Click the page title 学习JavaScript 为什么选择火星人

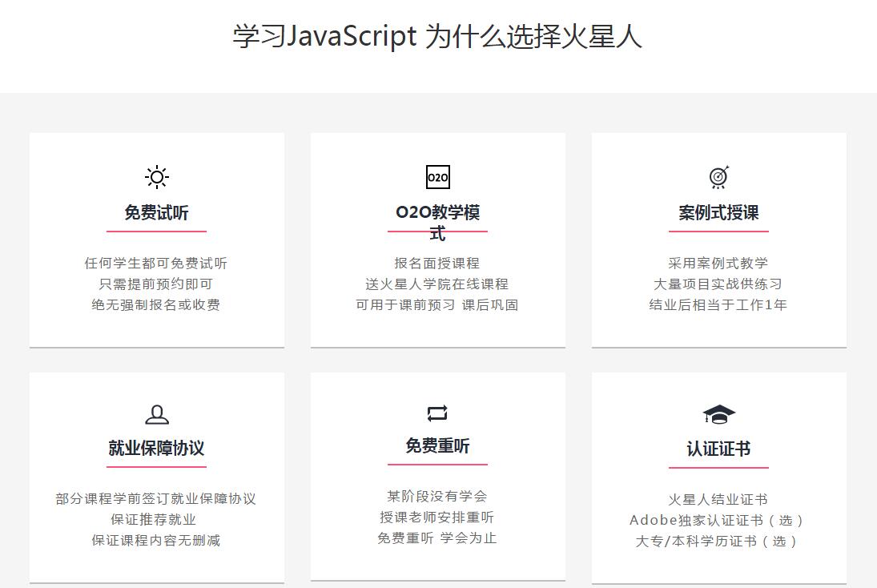click(x=437, y=36)
